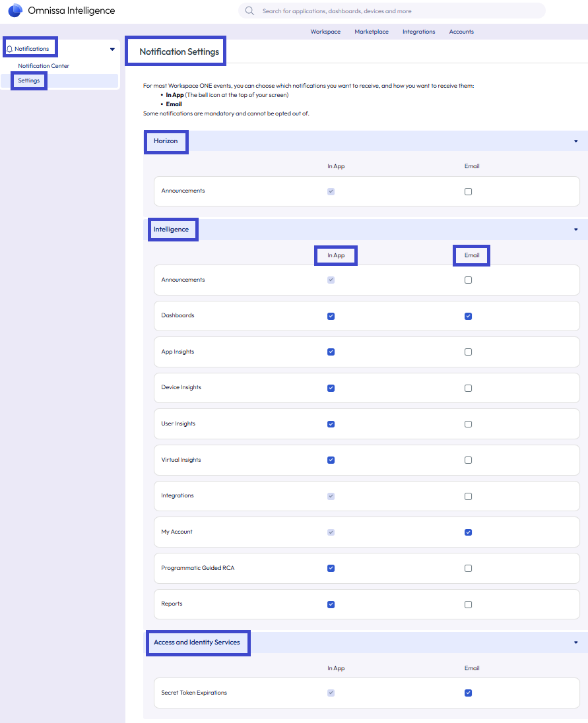This screenshot has width=588, height=723.
Task: Click the Notification Settings page title
Action: [x=180, y=51]
